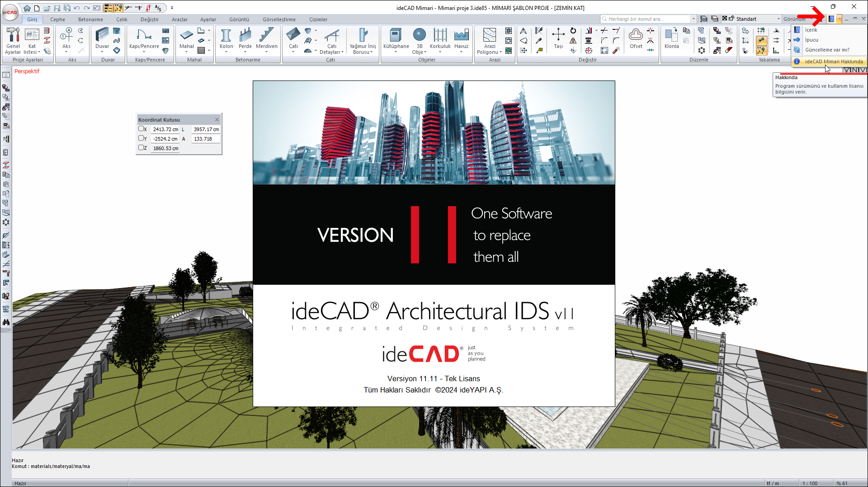Click the % 61 zoom value in status bar

click(x=842, y=483)
